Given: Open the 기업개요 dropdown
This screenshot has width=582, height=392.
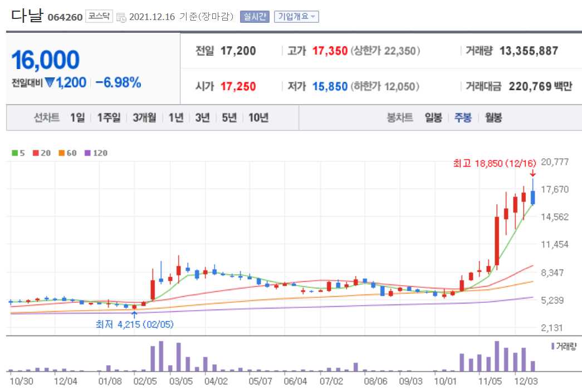Looking at the screenshot, I should coord(296,16).
